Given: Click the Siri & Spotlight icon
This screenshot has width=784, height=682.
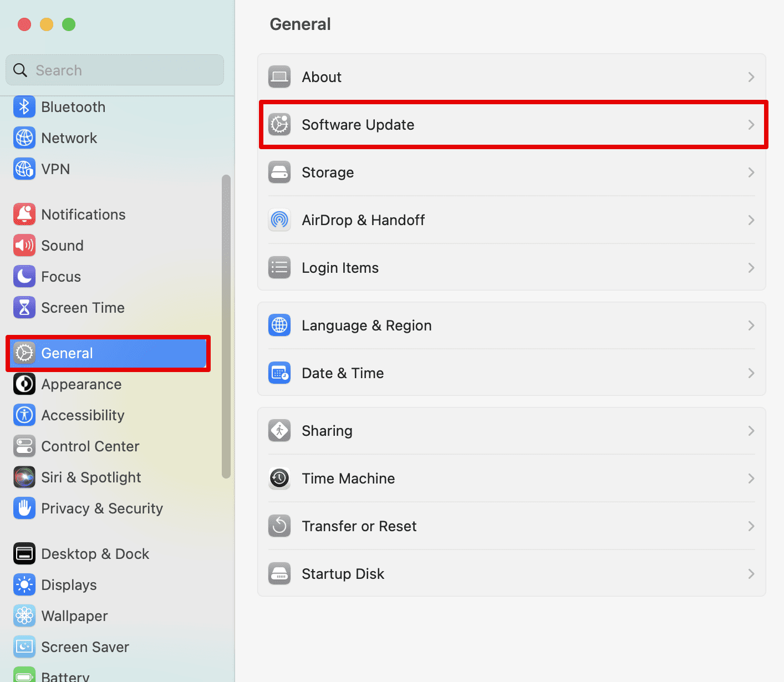Looking at the screenshot, I should [x=24, y=477].
